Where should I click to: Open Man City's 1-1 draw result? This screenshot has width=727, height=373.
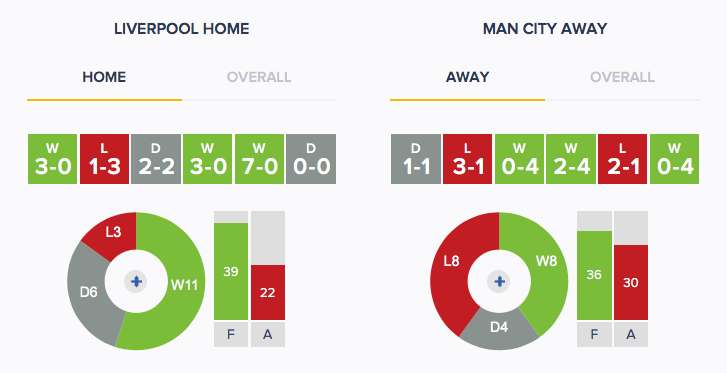pos(416,159)
